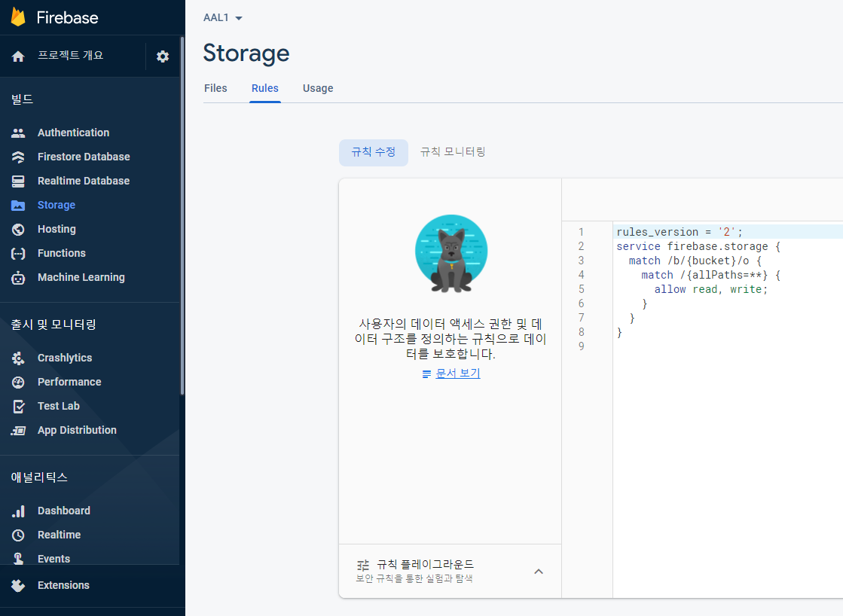Viewport: 843px width, 616px height.
Task: Open Test Lab section
Action: (x=59, y=407)
